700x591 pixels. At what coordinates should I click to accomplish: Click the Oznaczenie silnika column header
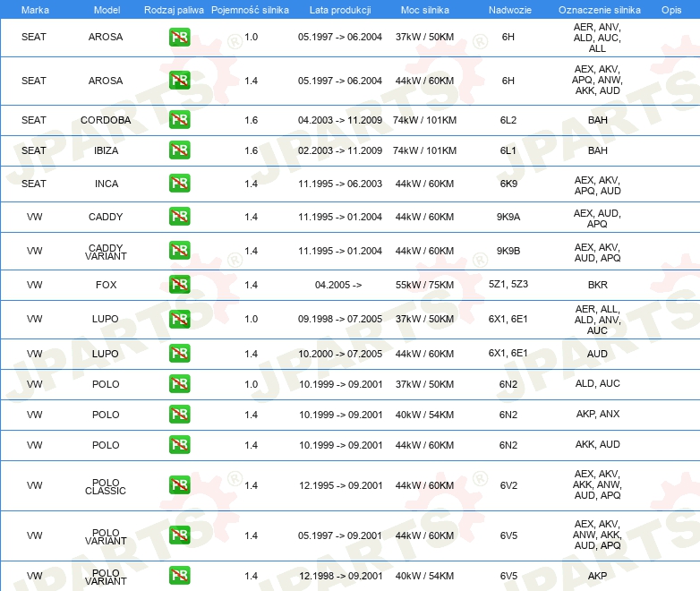click(x=600, y=10)
